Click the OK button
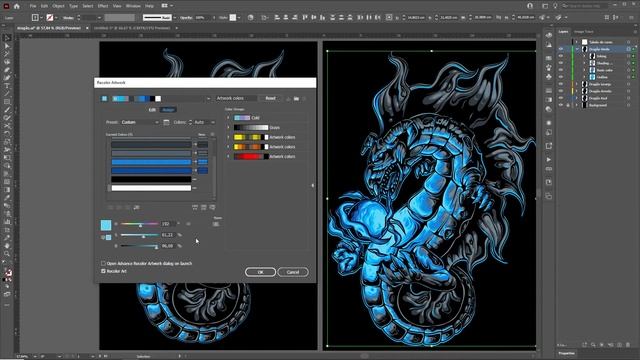This screenshot has height=360, width=640. 260,272
